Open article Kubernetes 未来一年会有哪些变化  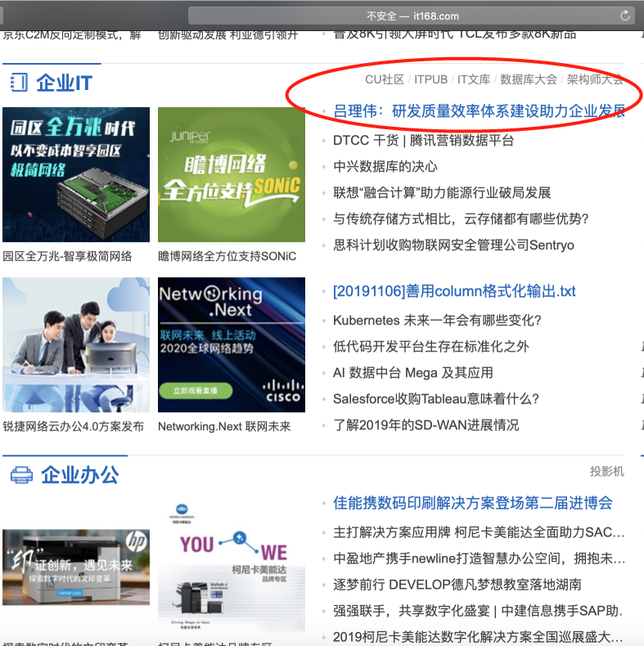pyautogui.click(x=437, y=321)
